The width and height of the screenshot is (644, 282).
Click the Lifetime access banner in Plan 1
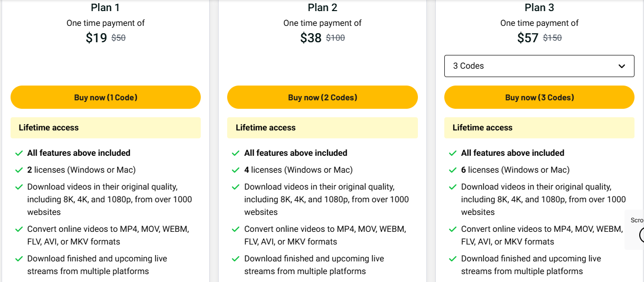point(106,128)
